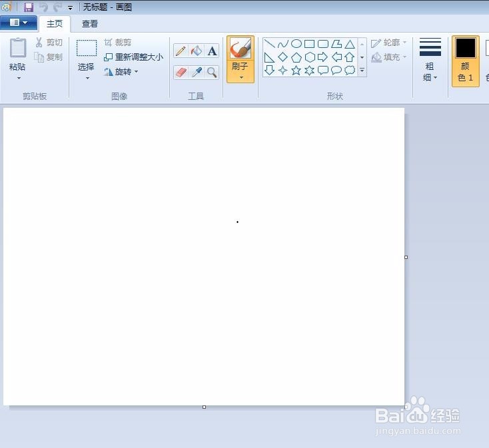Screen dimensions: 489x448
Task: Click the 裁剪 crop button
Action: pos(117,43)
